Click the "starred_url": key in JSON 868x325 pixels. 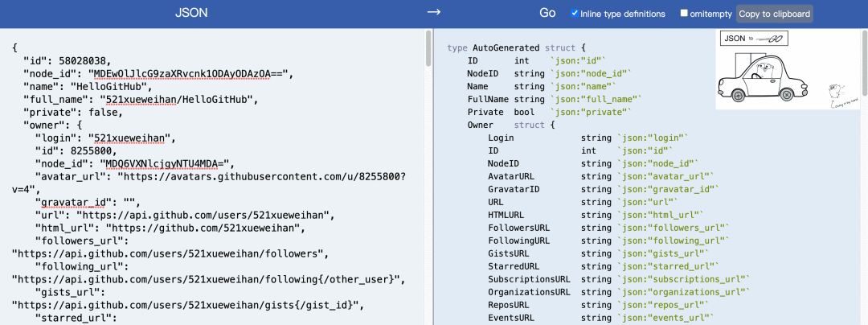[76, 318]
